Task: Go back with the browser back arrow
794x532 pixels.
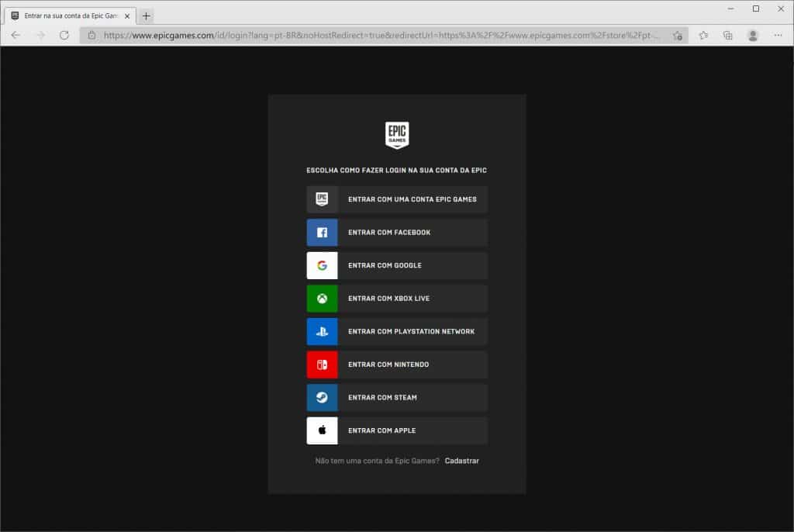Action: [x=16, y=35]
